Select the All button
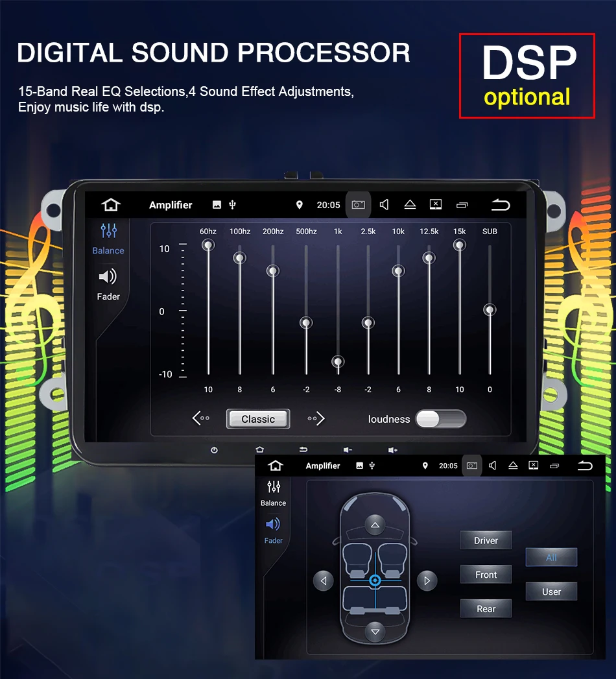Image resolution: width=616 pixels, height=679 pixels. [x=552, y=557]
